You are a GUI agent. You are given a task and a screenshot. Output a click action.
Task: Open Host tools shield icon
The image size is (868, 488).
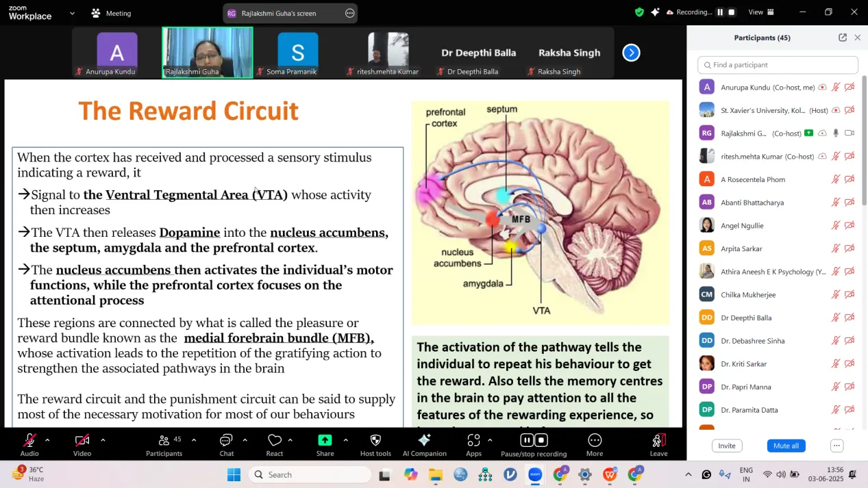[x=375, y=441]
